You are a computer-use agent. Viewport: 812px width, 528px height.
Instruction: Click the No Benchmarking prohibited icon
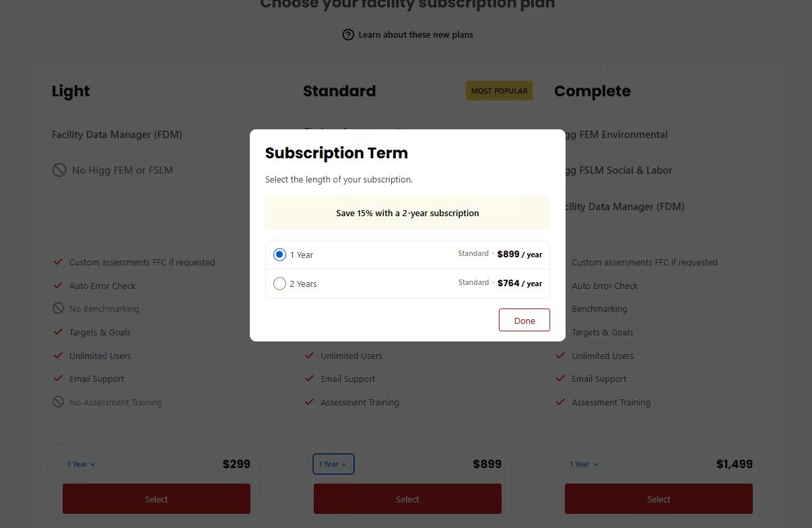click(x=59, y=308)
